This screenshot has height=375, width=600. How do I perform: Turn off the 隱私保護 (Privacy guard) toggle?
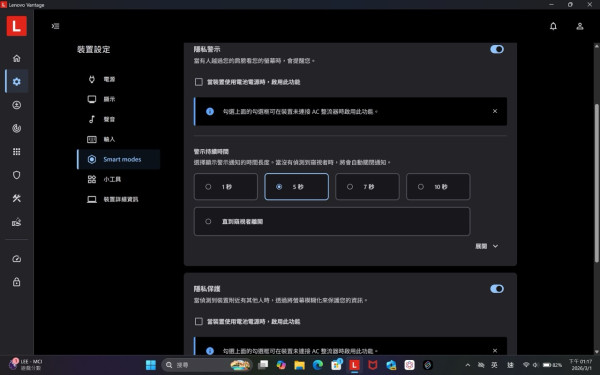click(497, 289)
